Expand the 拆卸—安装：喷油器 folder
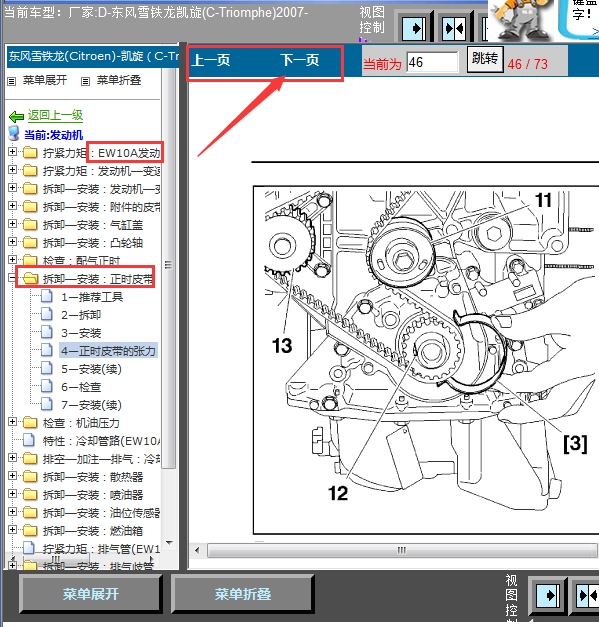 [x=12, y=494]
